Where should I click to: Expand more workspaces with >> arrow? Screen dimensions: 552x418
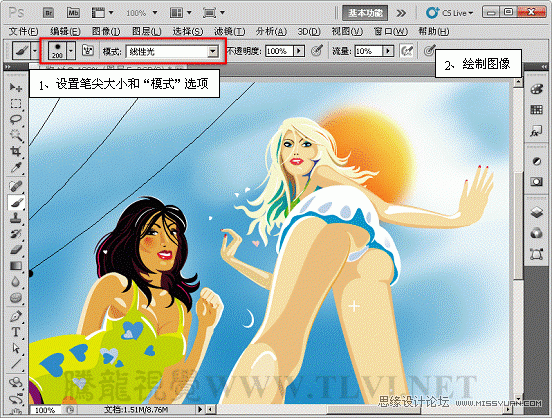click(401, 13)
